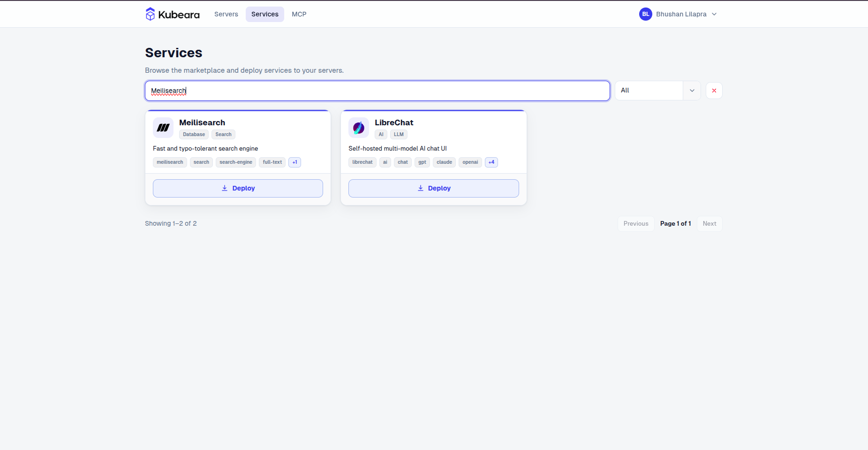Viewport: 868px width, 450px height.
Task: Click 'Fast and typo-tolerant search engine' description
Action: click(x=205, y=149)
